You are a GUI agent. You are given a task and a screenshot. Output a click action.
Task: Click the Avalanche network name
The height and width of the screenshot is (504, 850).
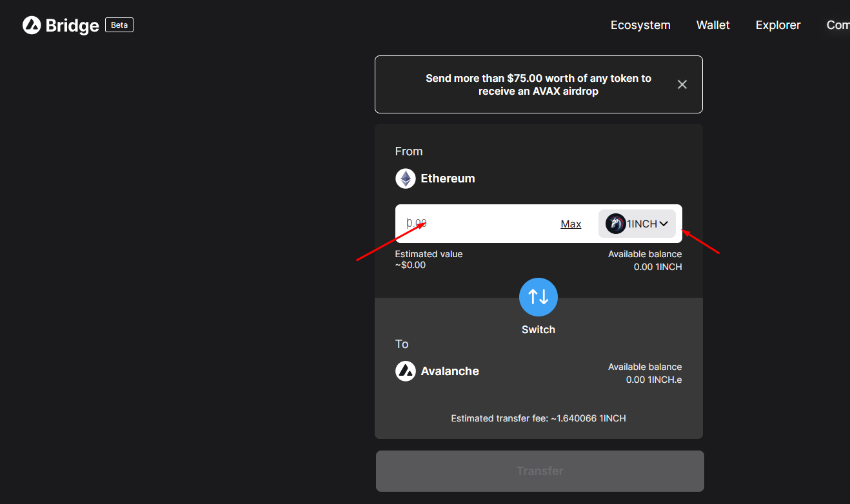click(x=450, y=371)
